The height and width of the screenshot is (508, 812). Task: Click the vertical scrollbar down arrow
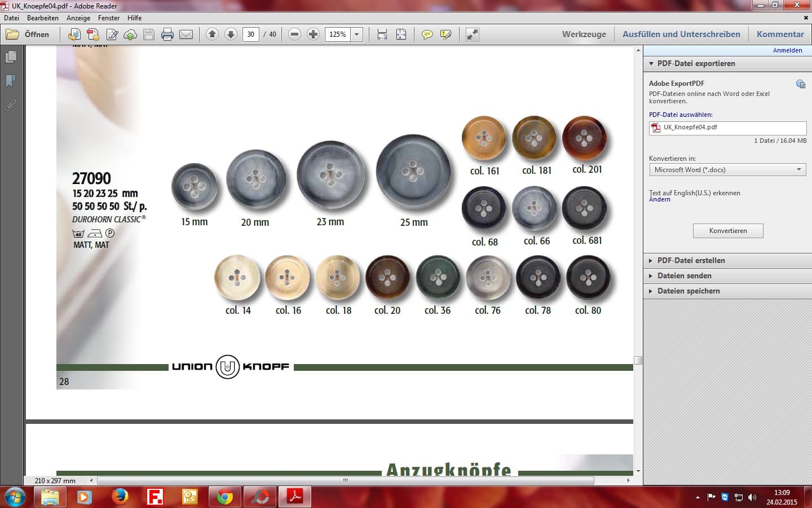point(638,471)
